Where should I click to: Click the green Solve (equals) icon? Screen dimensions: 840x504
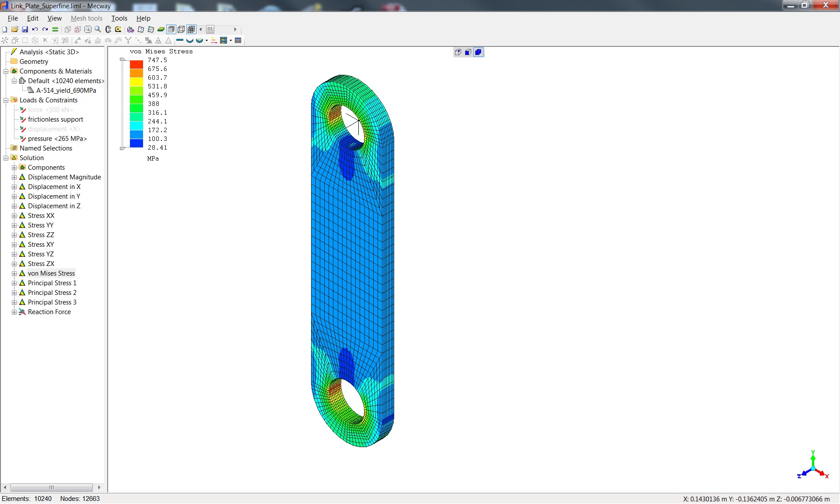(55, 29)
